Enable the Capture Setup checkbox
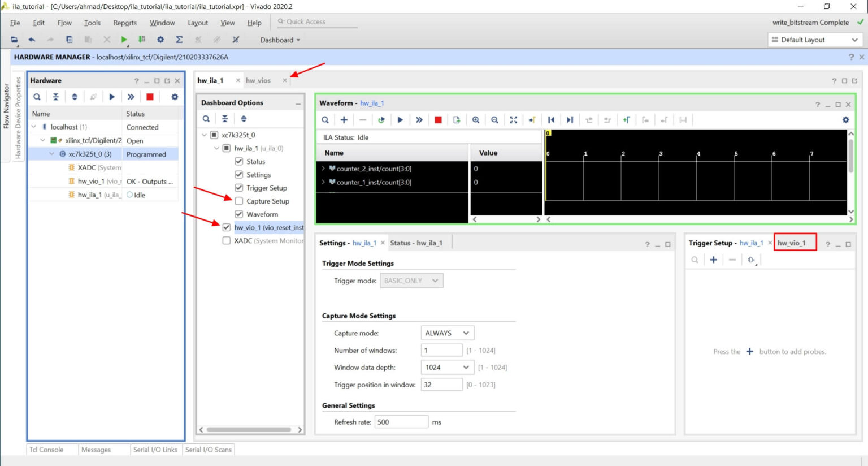Viewport: 868px width, 466px height. coord(239,201)
